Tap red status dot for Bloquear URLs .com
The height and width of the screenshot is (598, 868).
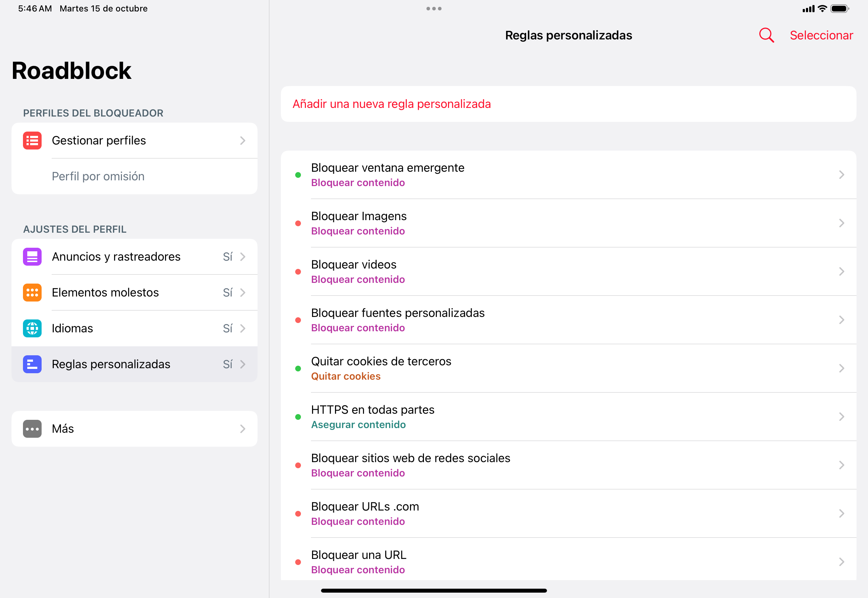tap(298, 514)
